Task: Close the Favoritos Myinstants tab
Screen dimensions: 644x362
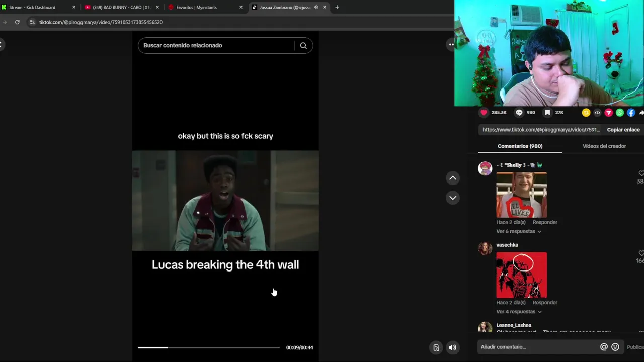Action: coord(240,7)
